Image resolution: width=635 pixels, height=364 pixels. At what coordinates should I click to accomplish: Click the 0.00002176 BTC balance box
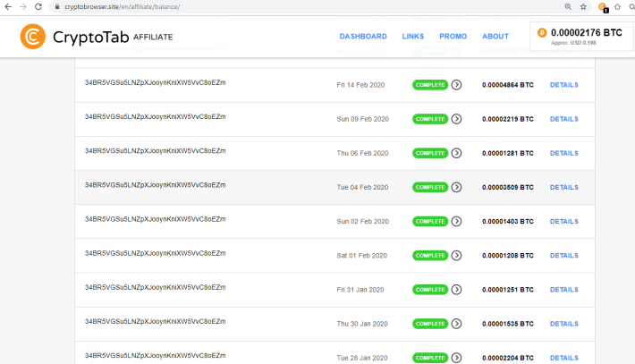tap(581, 37)
